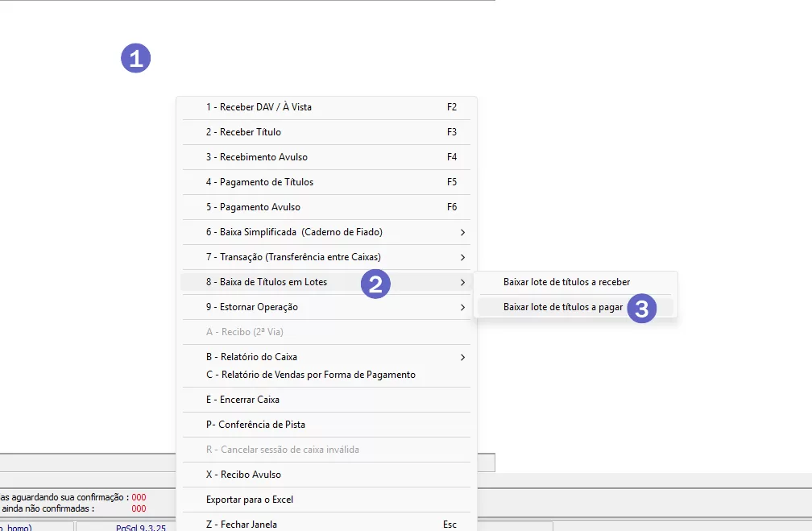Select Pagamento de Títulos
812x531 pixels.
click(x=259, y=182)
